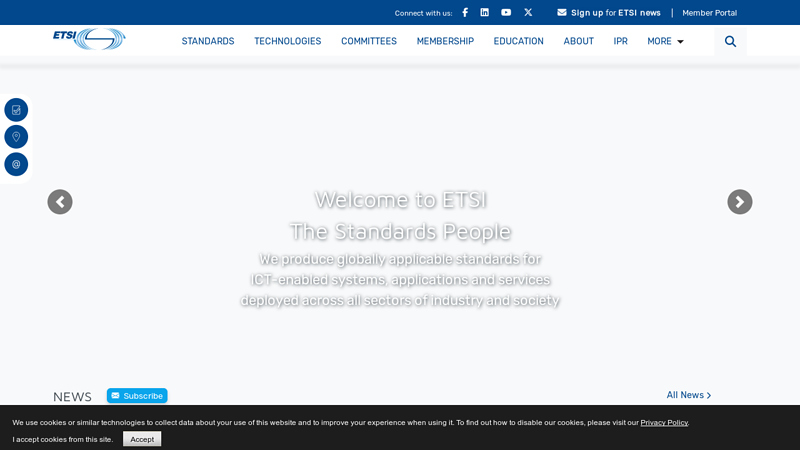The height and width of the screenshot is (450, 800).
Task: Click the ETSI logo
Action: (89, 39)
